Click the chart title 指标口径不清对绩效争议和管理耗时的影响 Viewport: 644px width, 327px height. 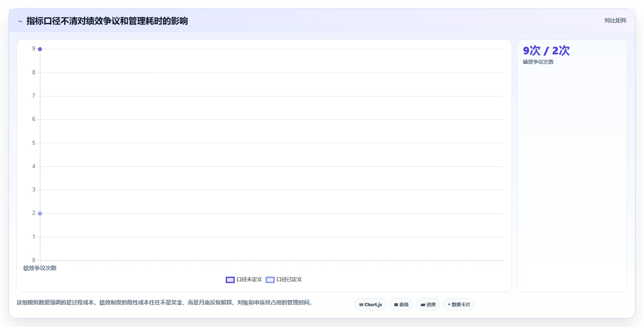(x=107, y=21)
